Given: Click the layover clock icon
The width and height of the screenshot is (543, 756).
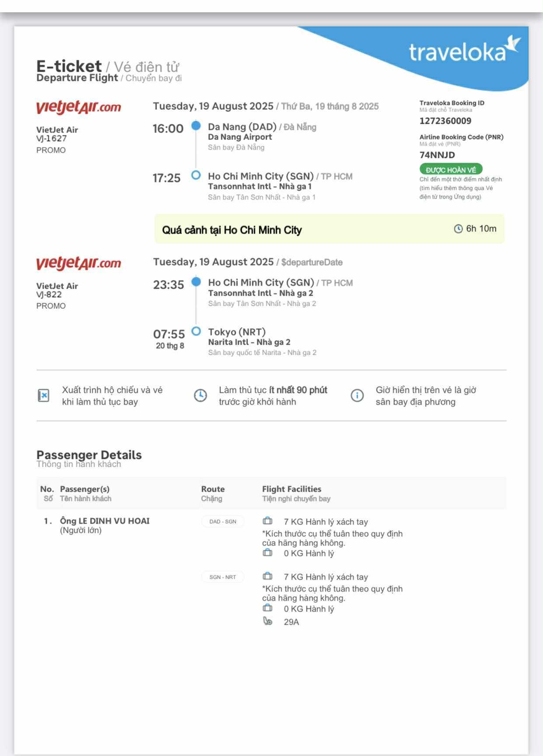Looking at the screenshot, I should click(x=458, y=229).
